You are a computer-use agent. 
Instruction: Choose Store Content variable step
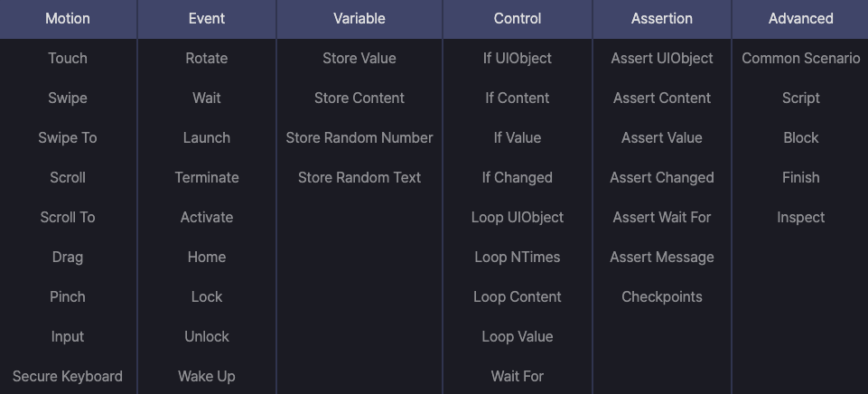pyautogui.click(x=359, y=98)
